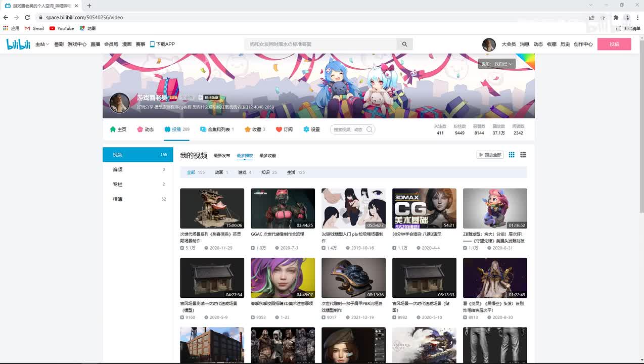
Task: Expand the 主站 dropdown in the navbar
Action: [x=42, y=44]
